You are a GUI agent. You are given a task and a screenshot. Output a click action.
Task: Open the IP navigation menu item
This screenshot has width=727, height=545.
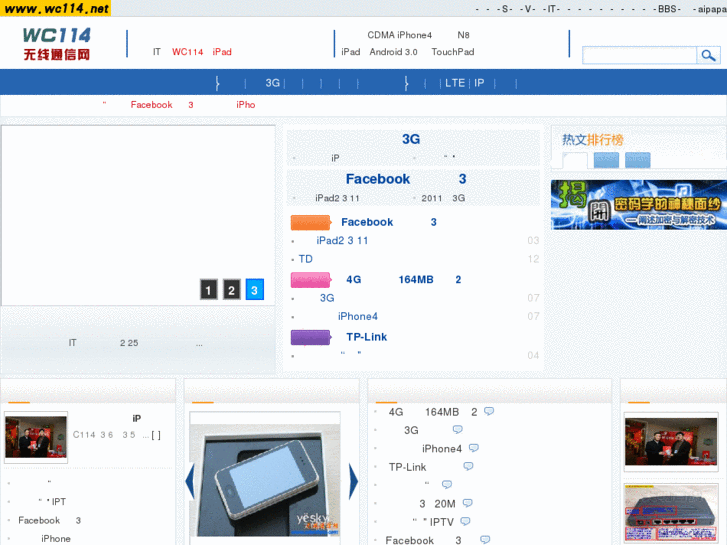(479, 83)
